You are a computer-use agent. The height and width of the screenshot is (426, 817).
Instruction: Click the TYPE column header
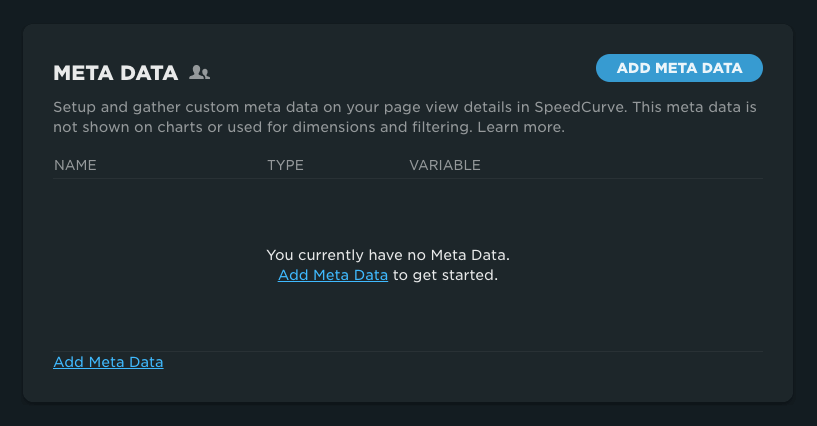click(285, 165)
